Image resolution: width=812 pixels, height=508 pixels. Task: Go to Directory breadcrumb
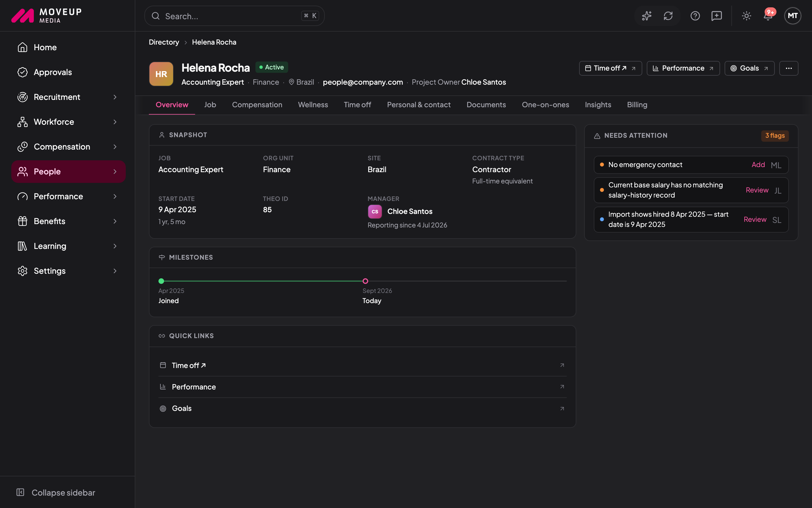click(x=164, y=42)
